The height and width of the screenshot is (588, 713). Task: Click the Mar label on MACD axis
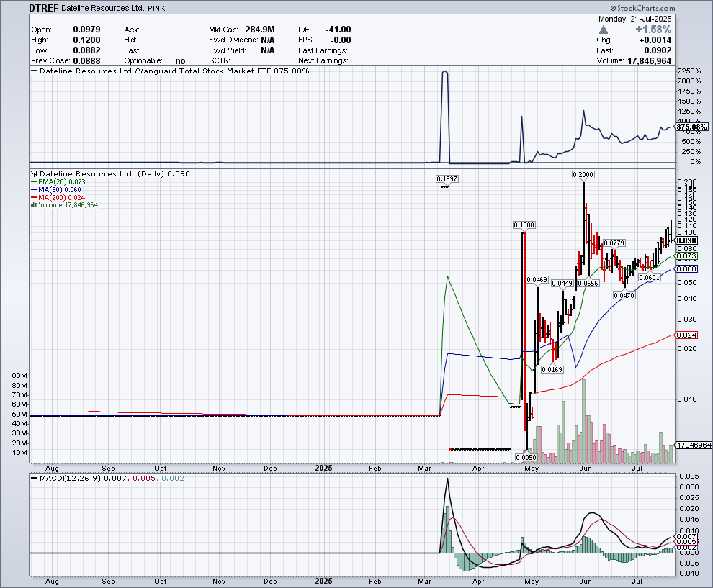coord(424,582)
